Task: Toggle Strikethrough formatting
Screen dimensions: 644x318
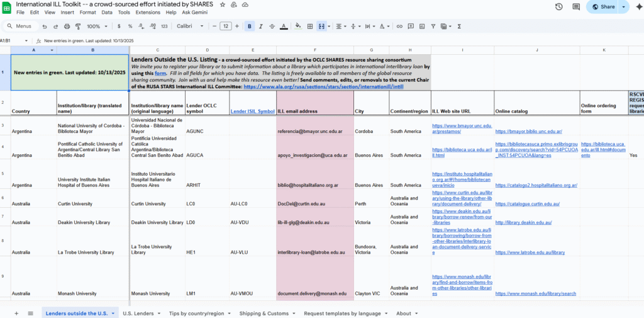Action: [x=272, y=26]
